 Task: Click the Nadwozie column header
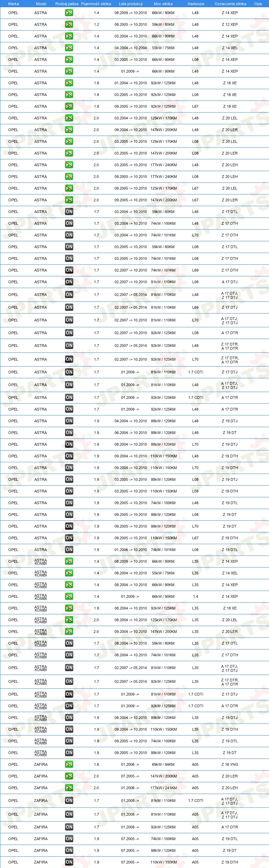pos(196,4)
